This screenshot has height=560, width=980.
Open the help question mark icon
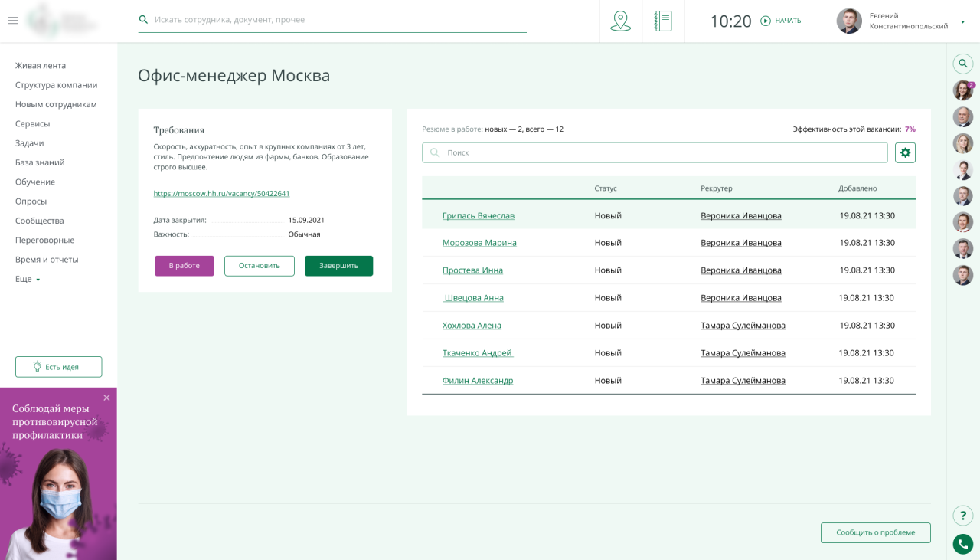click(x=963, y=516)
